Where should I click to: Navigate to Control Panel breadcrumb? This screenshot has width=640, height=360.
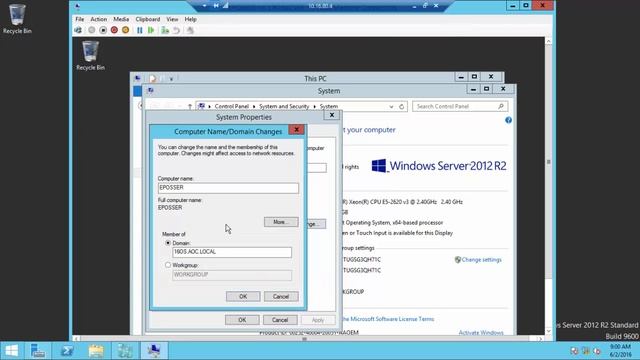(x=231, y=107)
